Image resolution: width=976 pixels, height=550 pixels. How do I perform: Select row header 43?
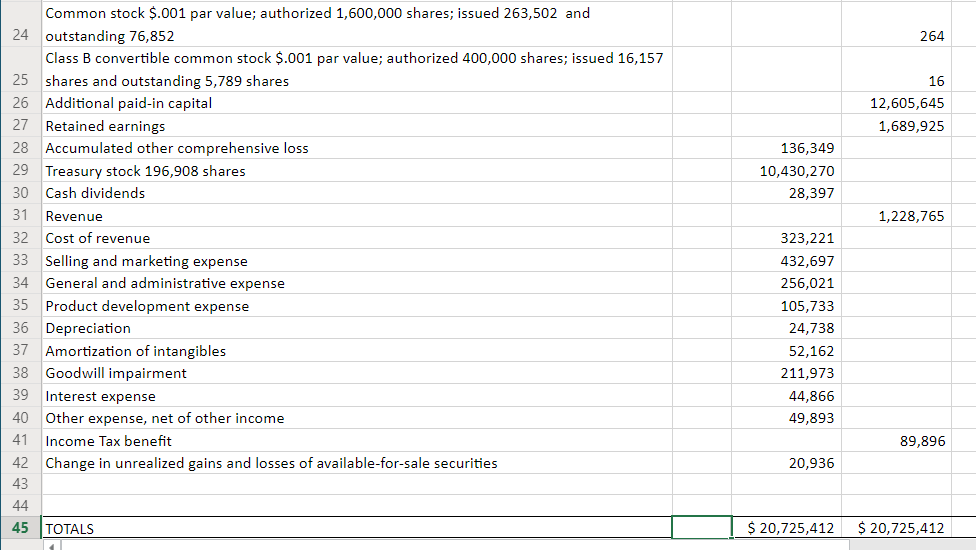(x=21, y=483)
